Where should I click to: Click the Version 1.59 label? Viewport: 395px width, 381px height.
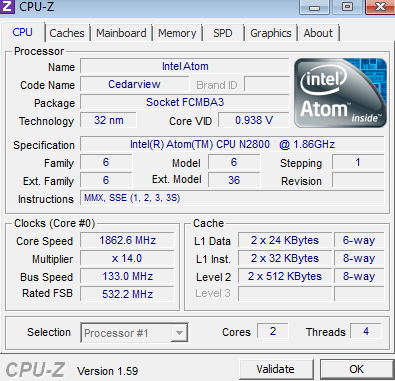[107, 371]
